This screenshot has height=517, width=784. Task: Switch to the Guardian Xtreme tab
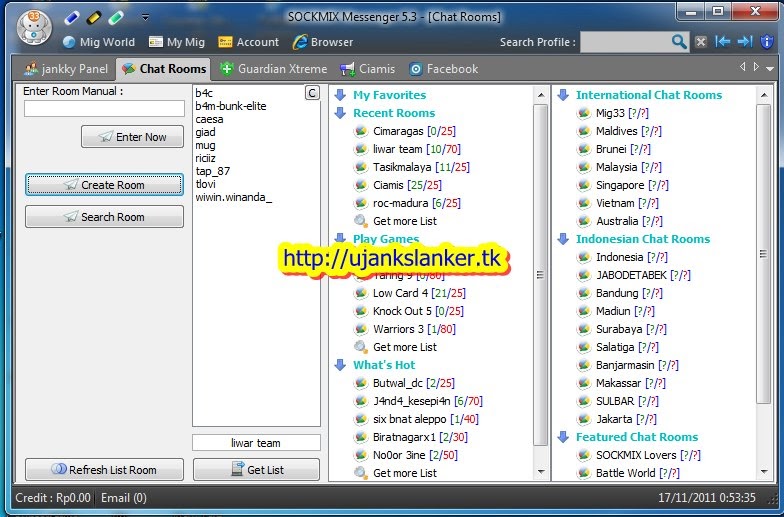(x=274, y=69)
